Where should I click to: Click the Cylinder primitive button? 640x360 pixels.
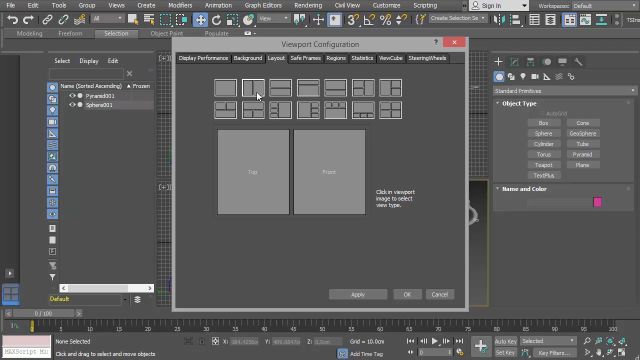[543, 144]
